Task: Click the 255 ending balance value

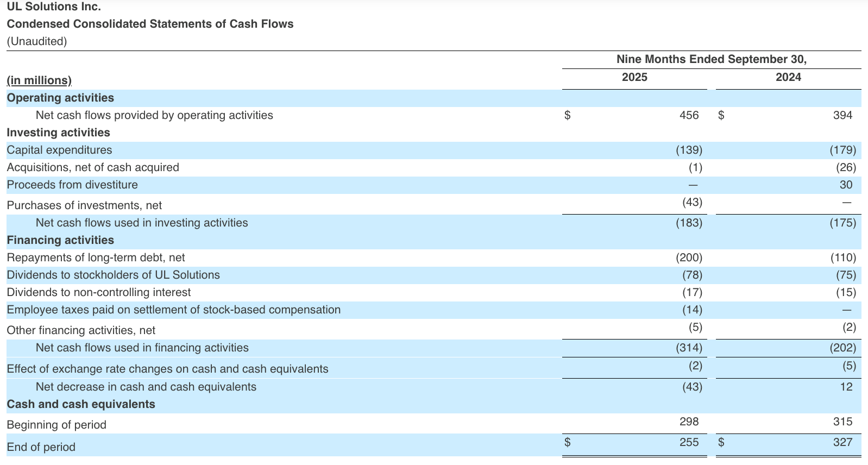Action: coord(689,442)
